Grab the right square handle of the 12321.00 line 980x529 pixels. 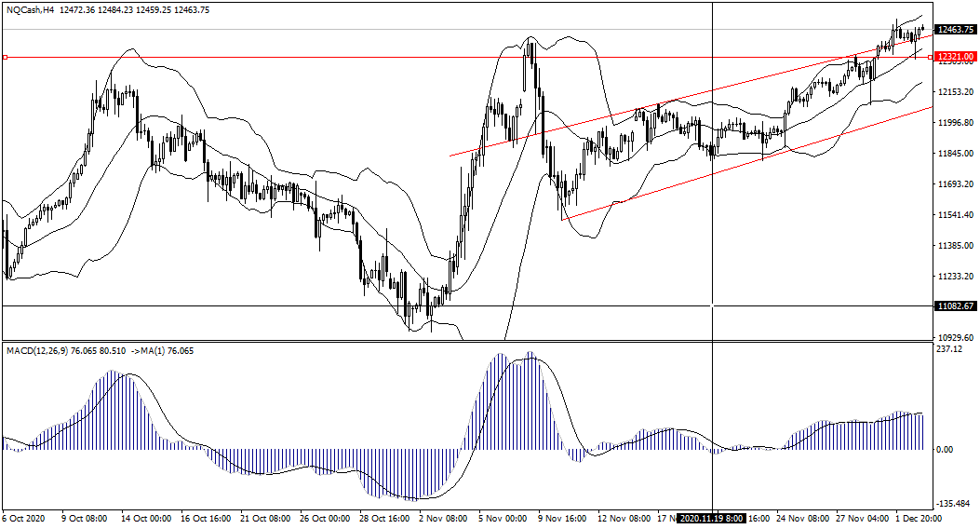click(x=932, y=57)
